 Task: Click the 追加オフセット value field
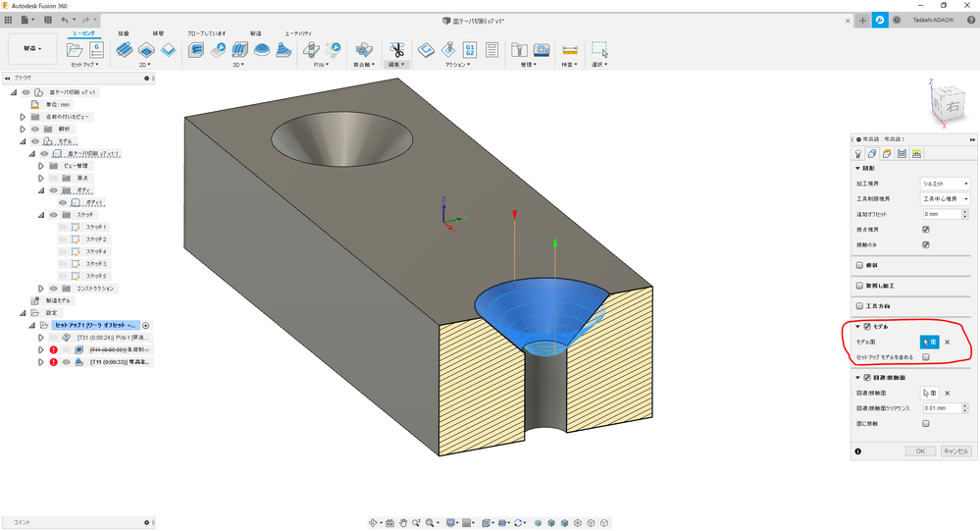[942, 214]
